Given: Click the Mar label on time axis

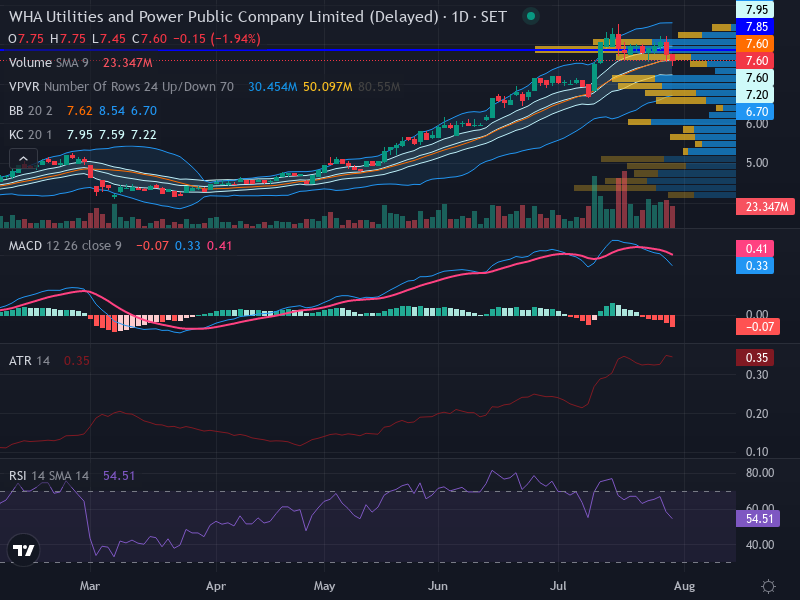Looking at the screenshot, I should [x=90, y=586].
